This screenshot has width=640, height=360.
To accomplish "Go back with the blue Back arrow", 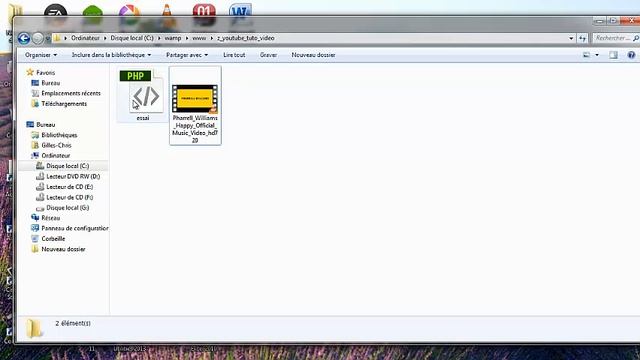I will coord(24,38).
